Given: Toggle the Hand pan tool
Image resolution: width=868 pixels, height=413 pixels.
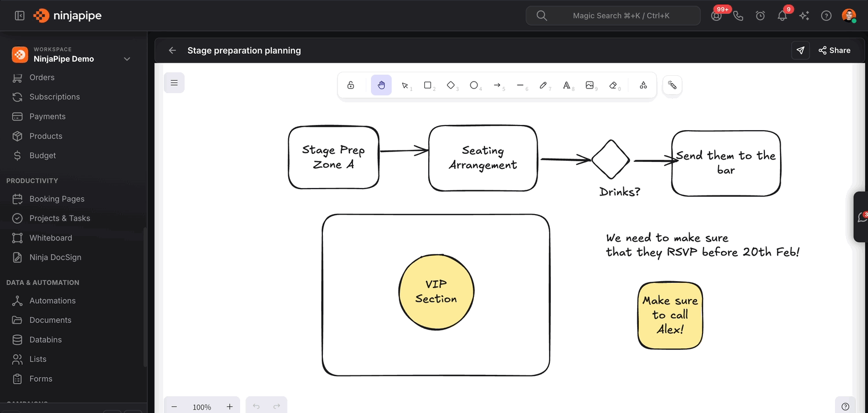Looking at the screenshot, I should click(x=381, y=85).
